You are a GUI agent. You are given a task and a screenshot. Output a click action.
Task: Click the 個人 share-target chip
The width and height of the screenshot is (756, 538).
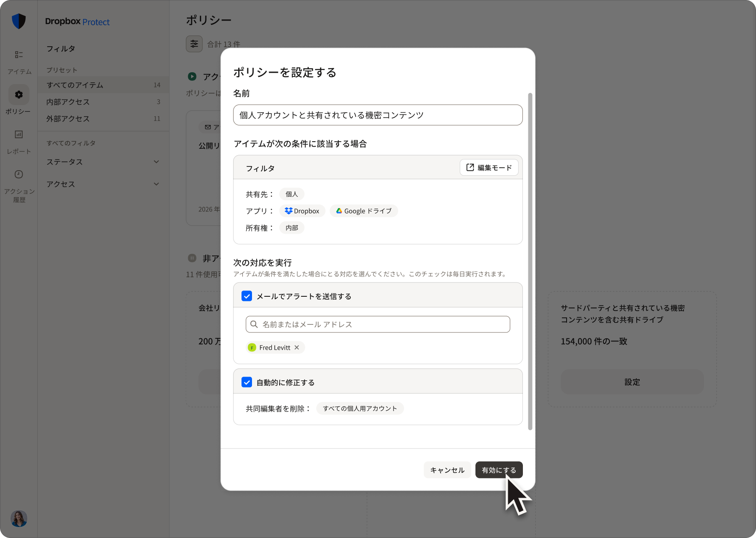click(292, 194)
